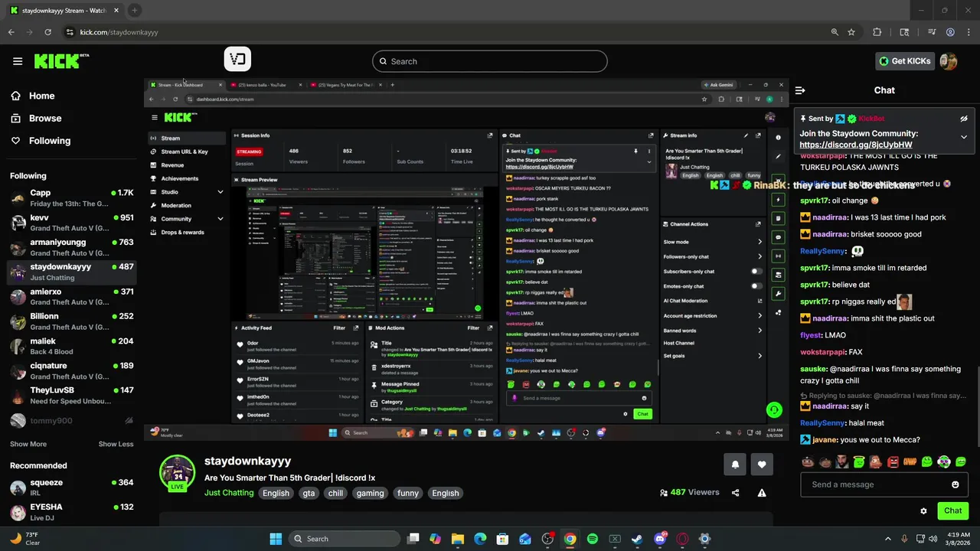Click the gta tag
980x551 pixels.
click(x=309, y=494)
